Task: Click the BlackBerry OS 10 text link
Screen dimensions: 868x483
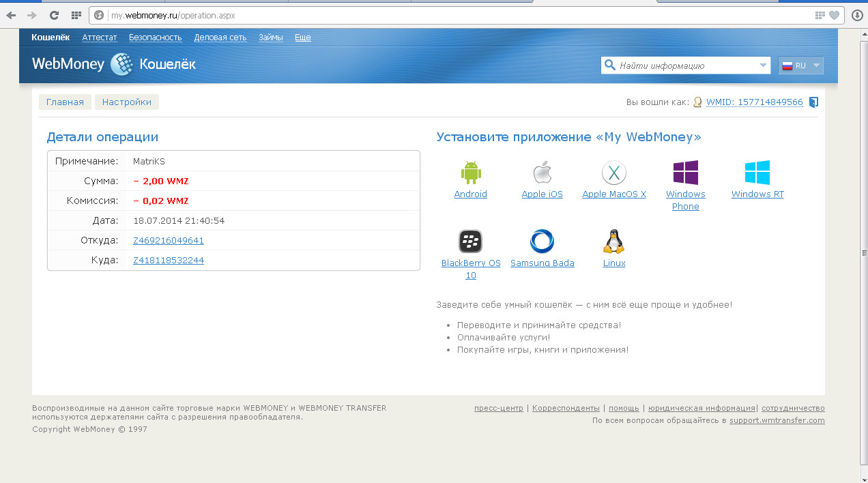Action: (x=471, y=269)
